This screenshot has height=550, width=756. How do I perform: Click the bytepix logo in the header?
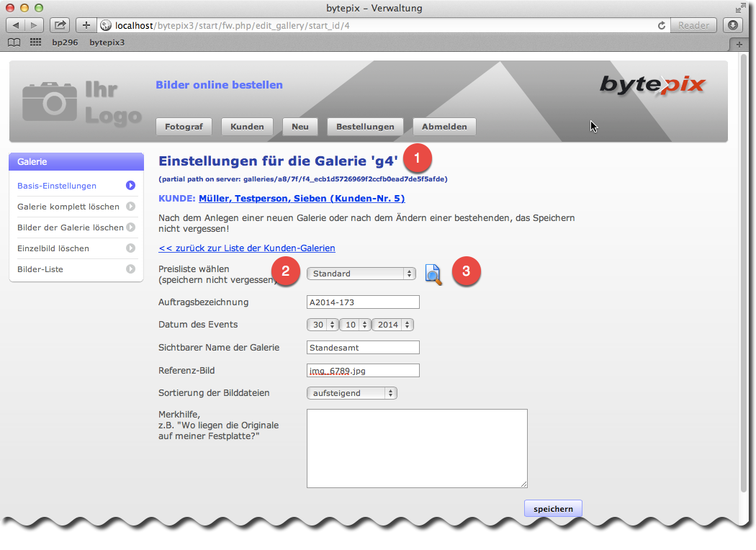pyautogui.click(x=652, y=85)
